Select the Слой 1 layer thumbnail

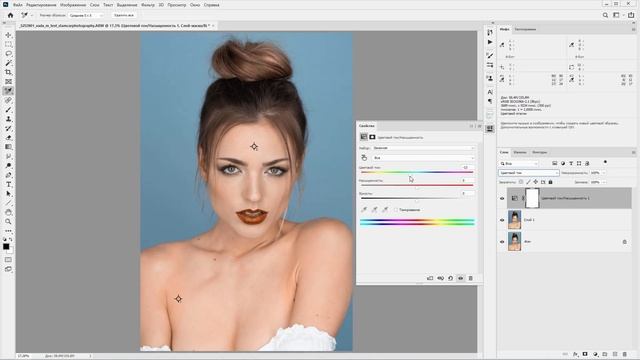tap(514, 220)
